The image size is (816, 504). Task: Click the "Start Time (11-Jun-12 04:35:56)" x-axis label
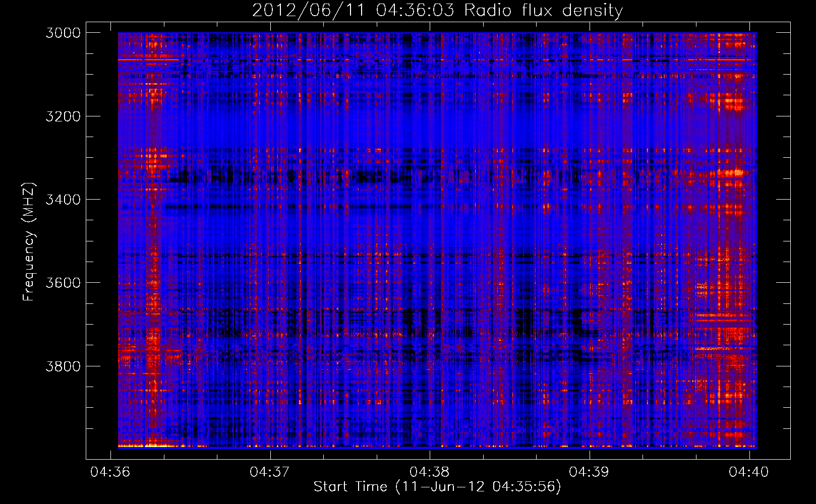click(437, 487)
